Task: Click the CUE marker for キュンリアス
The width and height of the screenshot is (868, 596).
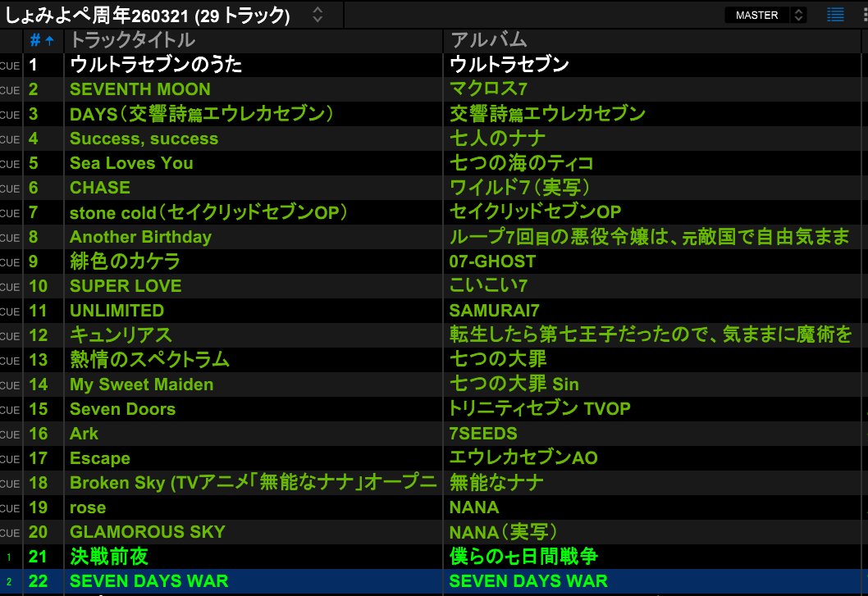Action: coord(10,336)
